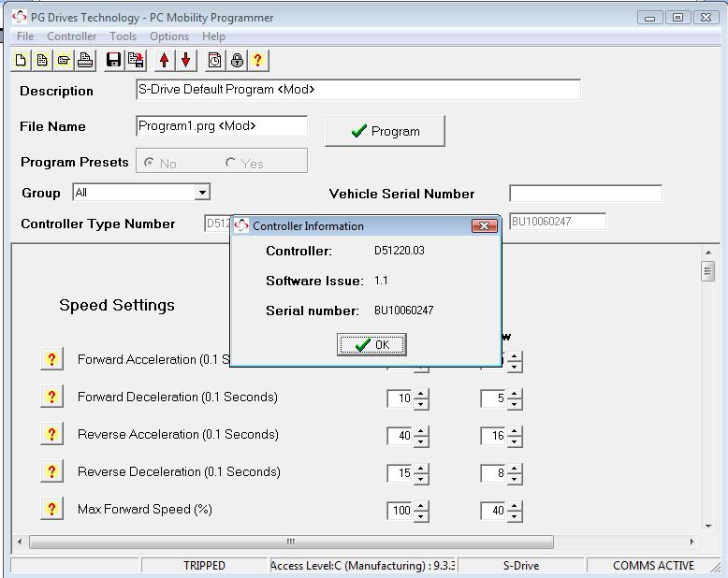Open the Controller menu
Screen dimensions: 728x578
point(71,36)
